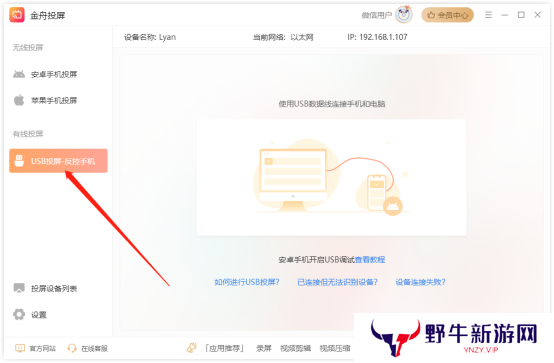Open the 视频剪辑 recommended app
The width and height of the screenshot is (554, 363).
tap(295, 349)
